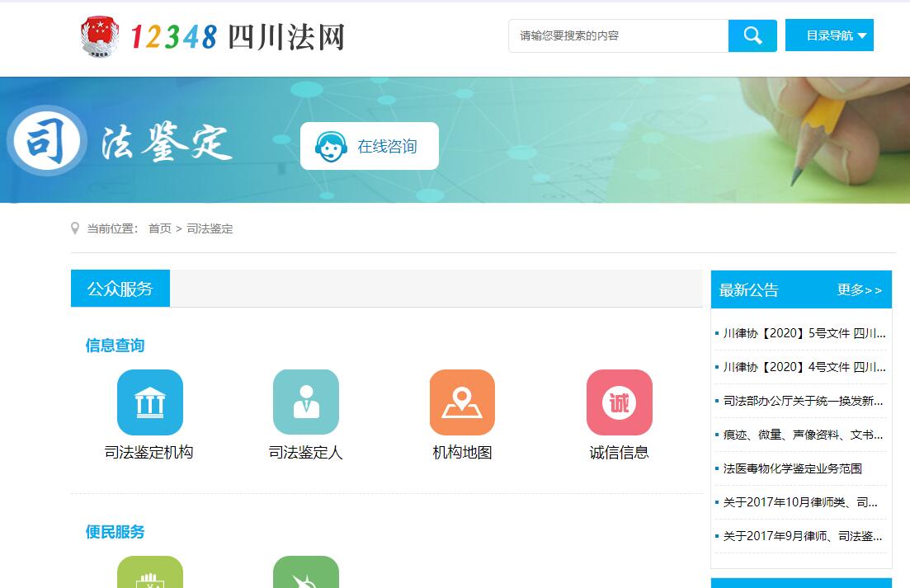Click the 12348 police emblem logo

point(100,36)
